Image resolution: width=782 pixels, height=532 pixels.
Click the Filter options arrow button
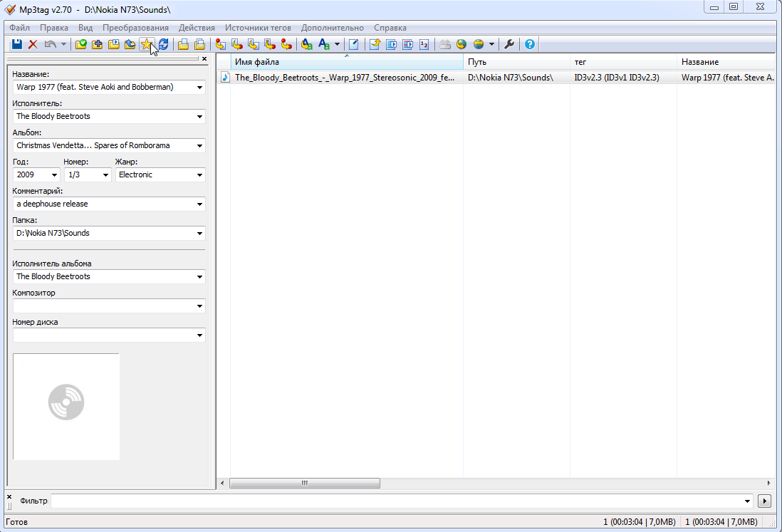point(764,501)
